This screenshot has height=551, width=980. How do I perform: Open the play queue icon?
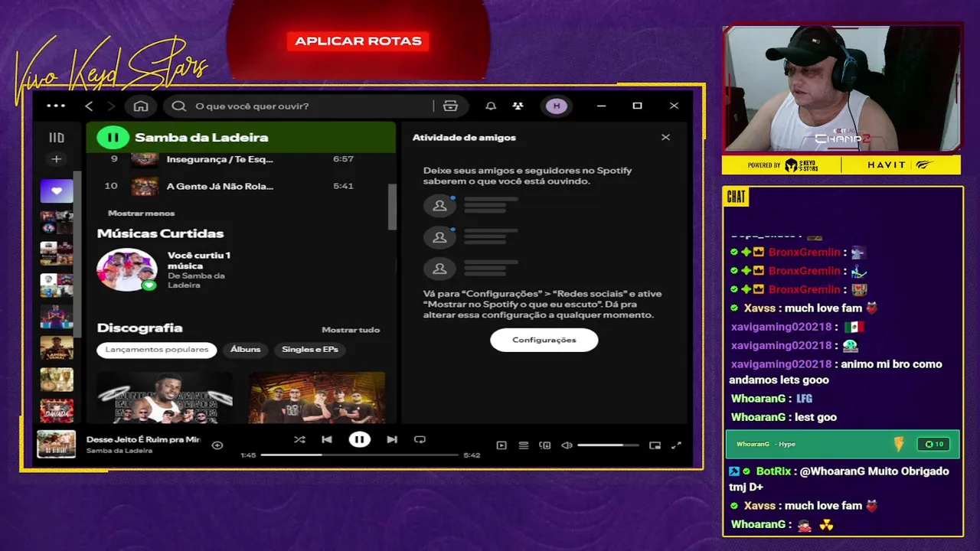click(524, 445)
